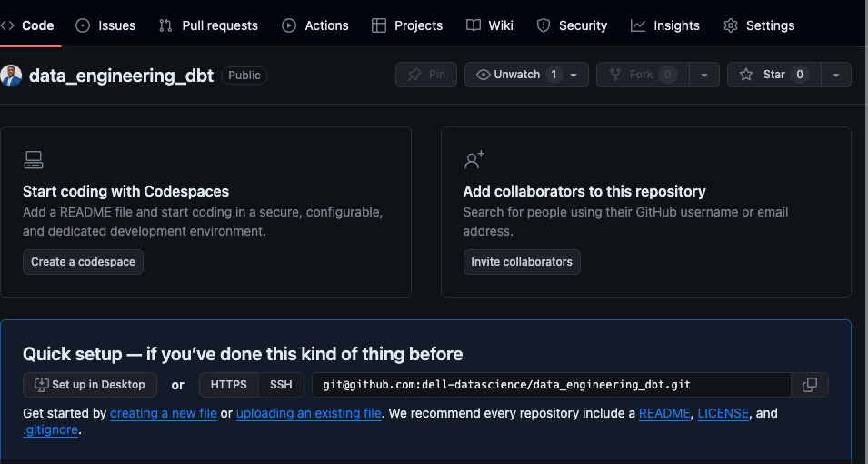Open the Pull requests tab

point(209,25)
